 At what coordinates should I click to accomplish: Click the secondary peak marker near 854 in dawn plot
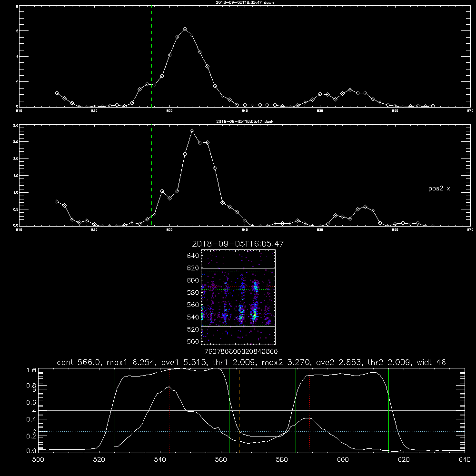[x=350, y=89]
